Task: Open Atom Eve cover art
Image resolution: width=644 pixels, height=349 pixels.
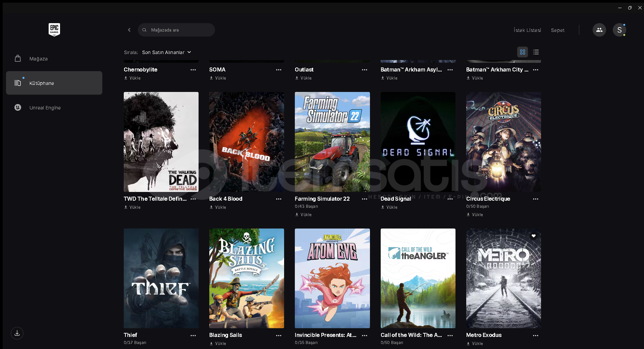Action: [x=332, y=279]
